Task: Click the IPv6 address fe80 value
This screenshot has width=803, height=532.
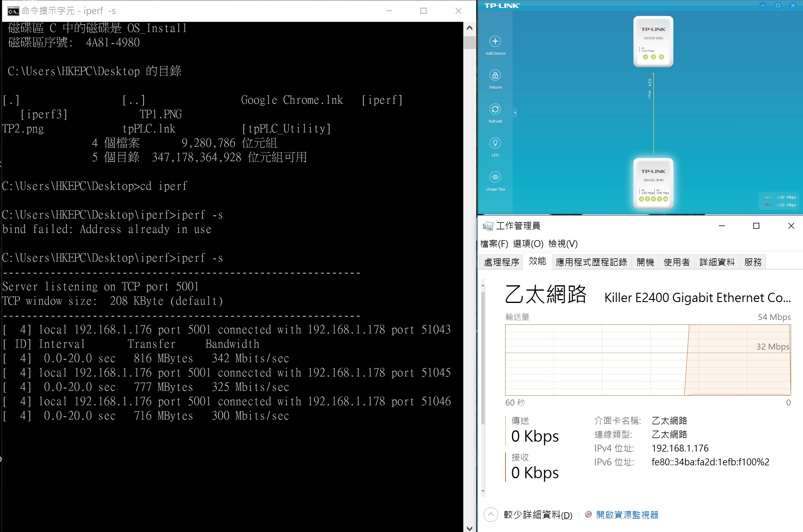Action: [710, 462]
